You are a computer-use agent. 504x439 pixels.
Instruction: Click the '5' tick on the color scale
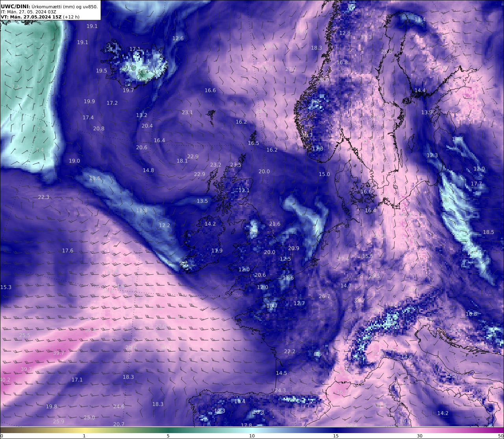coord(168,436)
